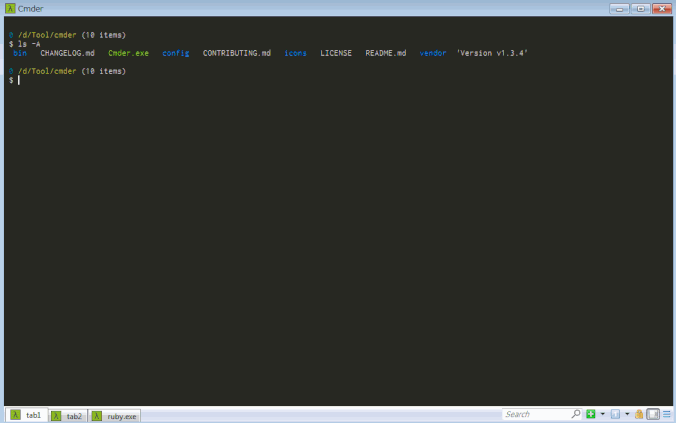The image size is (676, 423).
Task: Click the active console number icon
Action: (x=615, y=414)
